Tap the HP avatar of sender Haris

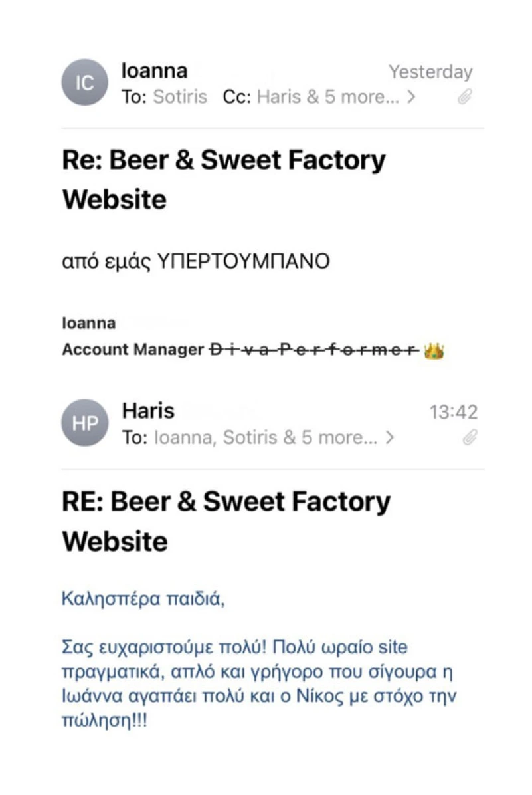(84, 422)
